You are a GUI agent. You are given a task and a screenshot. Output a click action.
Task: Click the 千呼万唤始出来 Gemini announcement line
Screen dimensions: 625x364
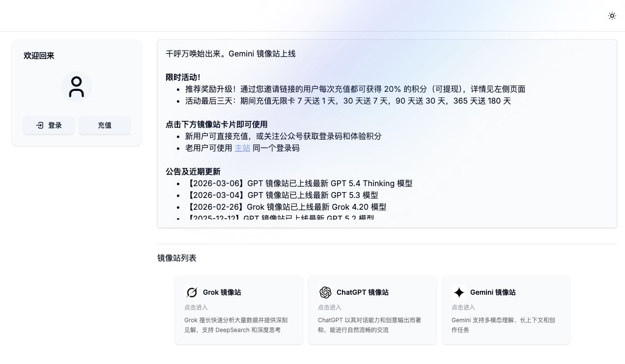point(231,54)
